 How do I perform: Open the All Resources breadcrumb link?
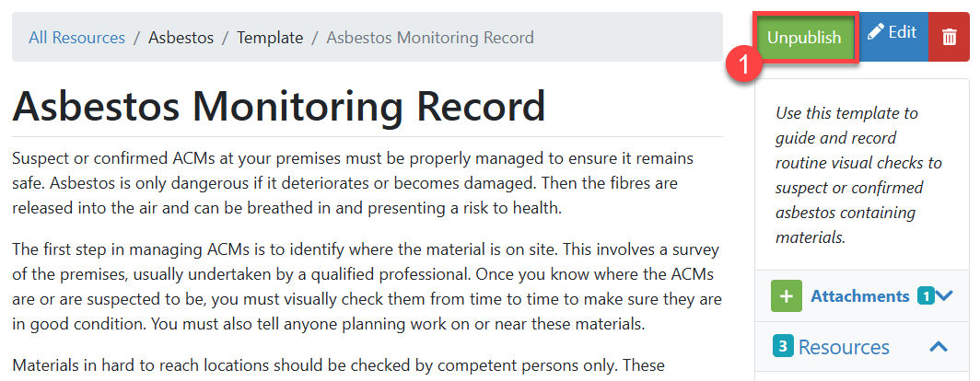[76, 38]
